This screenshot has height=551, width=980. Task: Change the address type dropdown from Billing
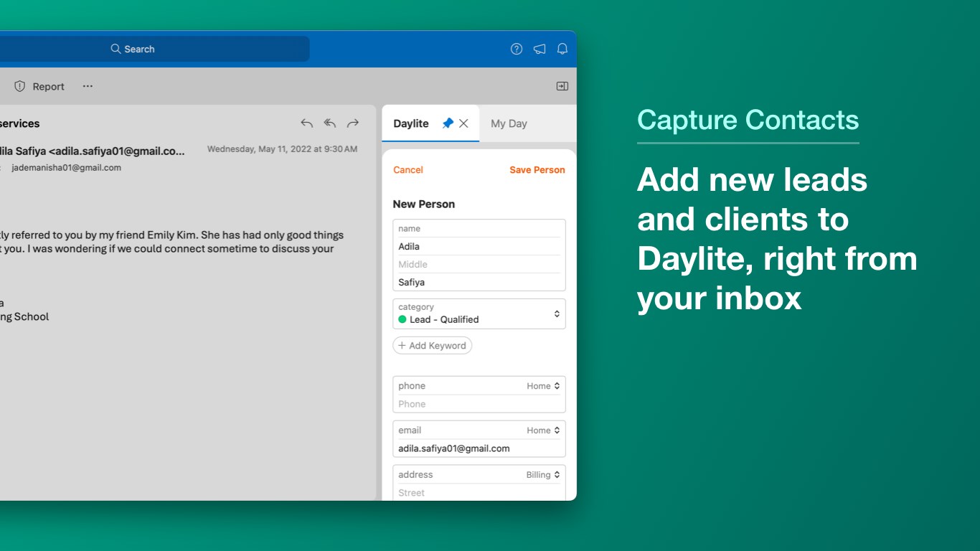coord(543,475)
